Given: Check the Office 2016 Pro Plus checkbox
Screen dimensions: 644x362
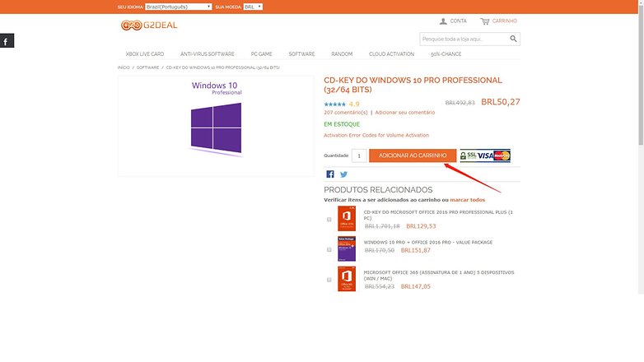Looking at the screenshot, I should coord(329,220).
